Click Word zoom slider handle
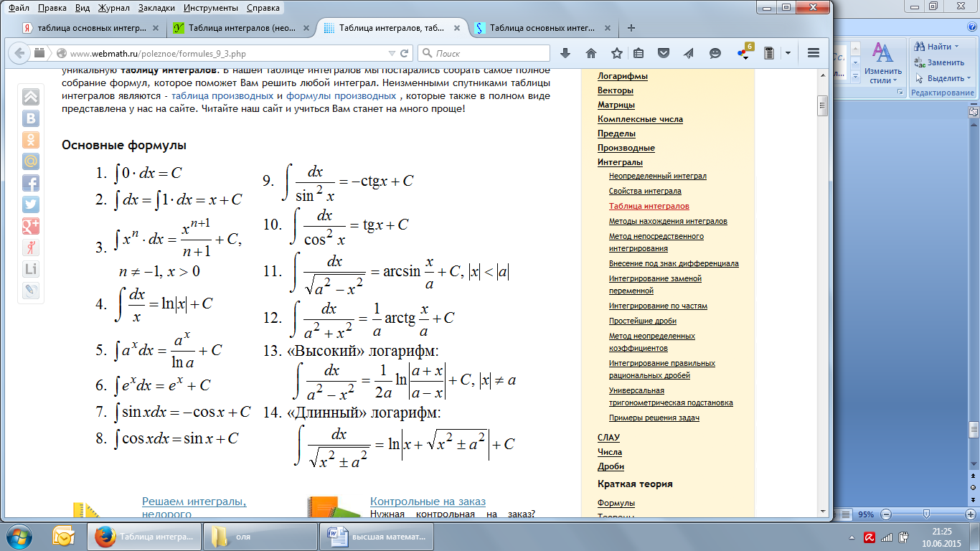This screenshot has width=980, height=551. coord(926,514)
